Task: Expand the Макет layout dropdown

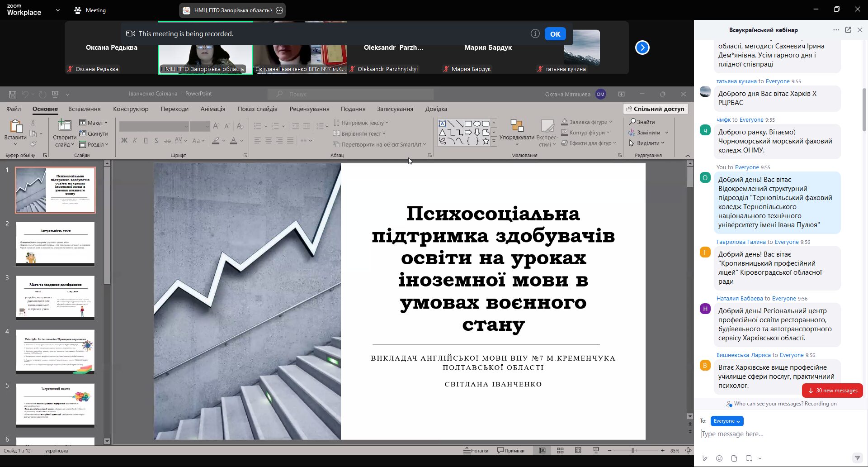Action: pos(94,123)
